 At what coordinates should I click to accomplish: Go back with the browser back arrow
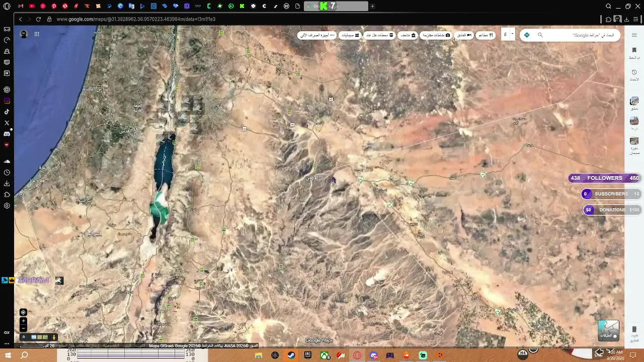20,19
